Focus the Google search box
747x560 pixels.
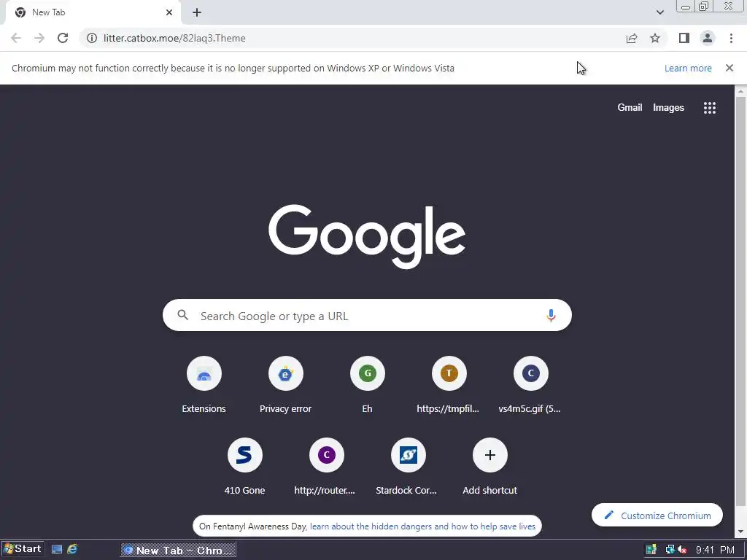tap(367, 315)
